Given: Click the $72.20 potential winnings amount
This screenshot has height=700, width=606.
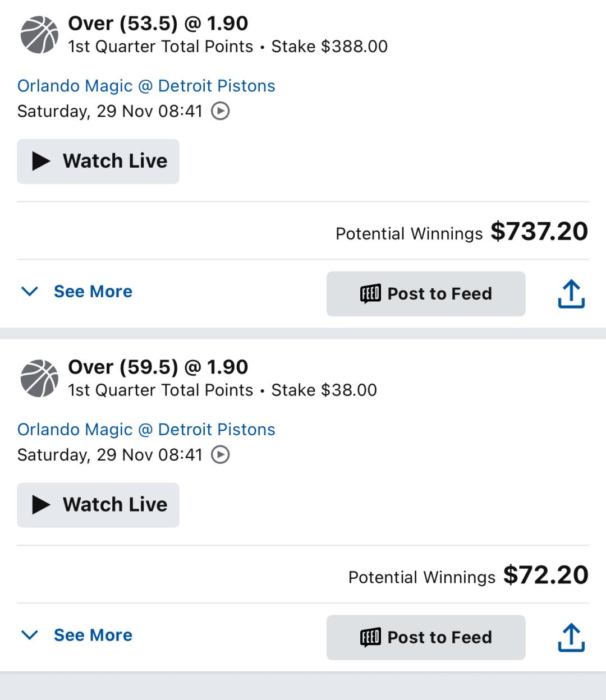Looking at the screenshot, I should [545, 575].
